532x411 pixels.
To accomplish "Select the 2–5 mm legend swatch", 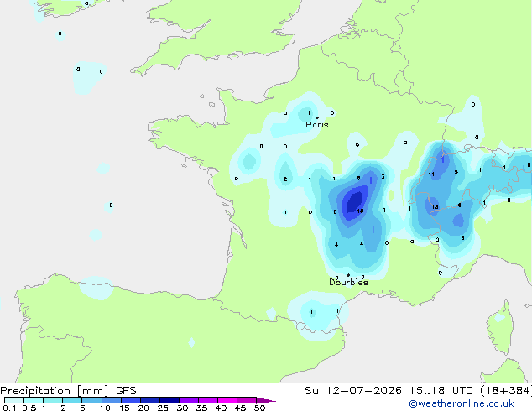I will 72,400.
